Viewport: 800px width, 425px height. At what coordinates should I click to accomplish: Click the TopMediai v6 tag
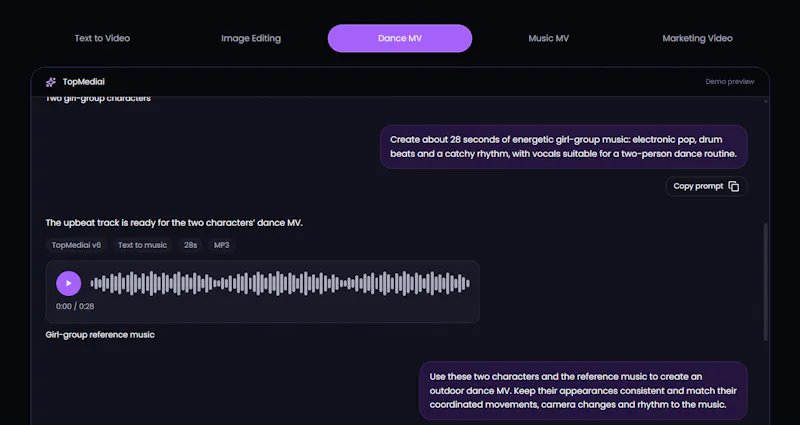(77, 245)
